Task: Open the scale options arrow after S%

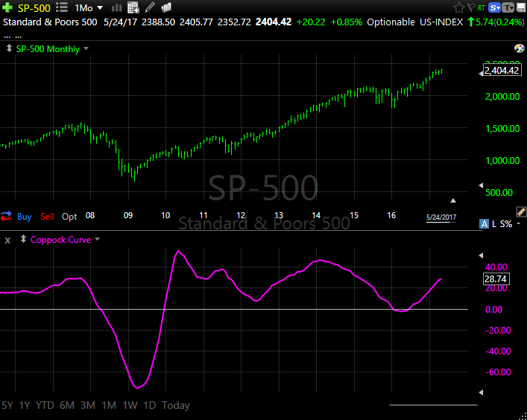Action: pos(519,223)
